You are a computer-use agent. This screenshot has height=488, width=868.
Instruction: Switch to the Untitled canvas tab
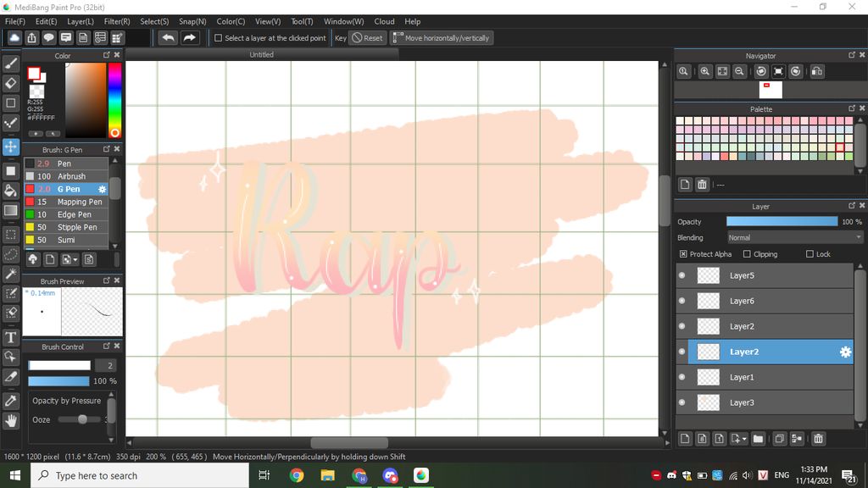coord(261,54)
